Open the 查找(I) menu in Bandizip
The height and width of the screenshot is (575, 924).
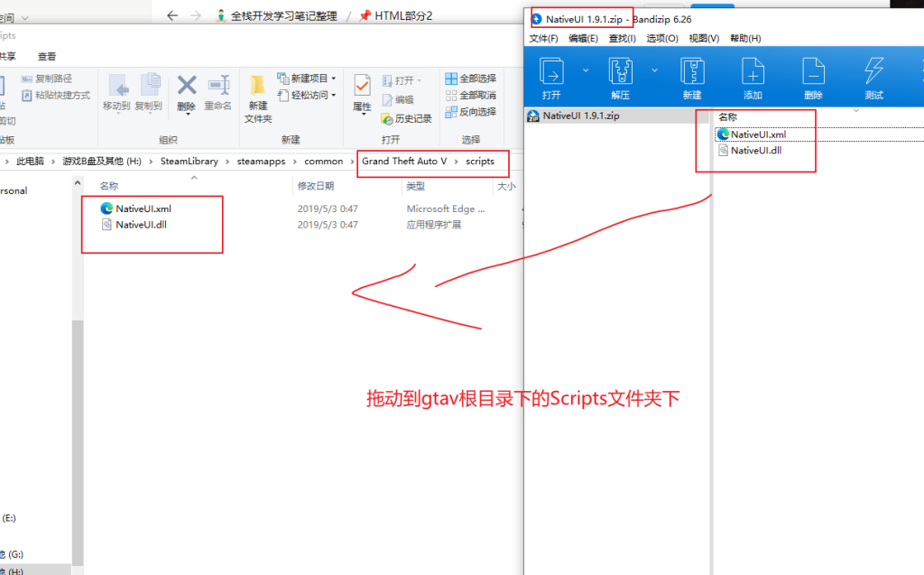coord(622,38)
